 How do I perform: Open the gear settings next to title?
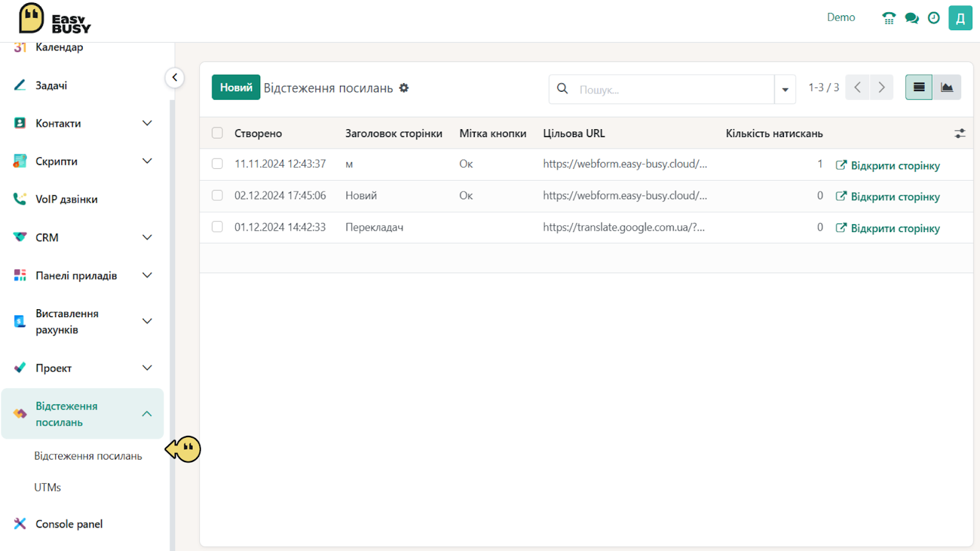tap(404, 88)
